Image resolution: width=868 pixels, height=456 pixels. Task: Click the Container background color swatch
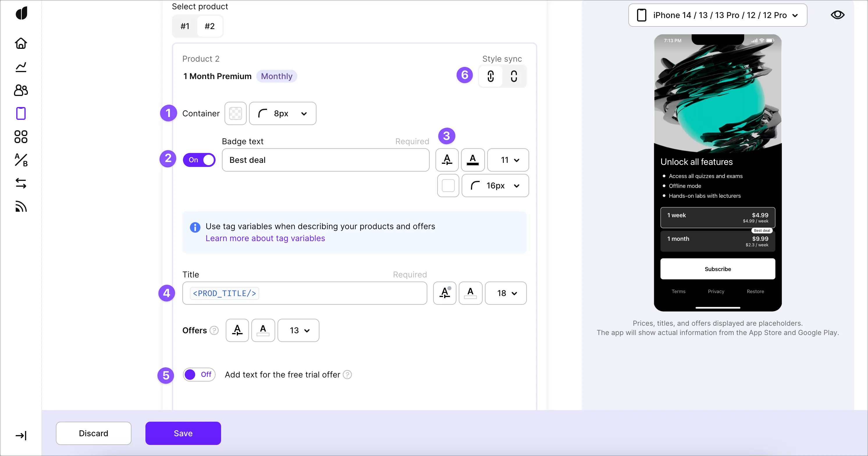tap(236, 113)
